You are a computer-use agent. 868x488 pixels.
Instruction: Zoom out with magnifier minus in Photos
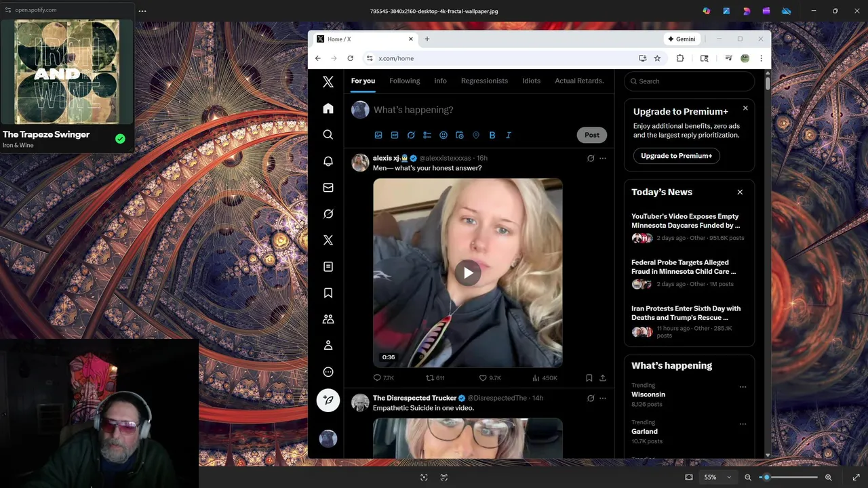tap(748, 477)
